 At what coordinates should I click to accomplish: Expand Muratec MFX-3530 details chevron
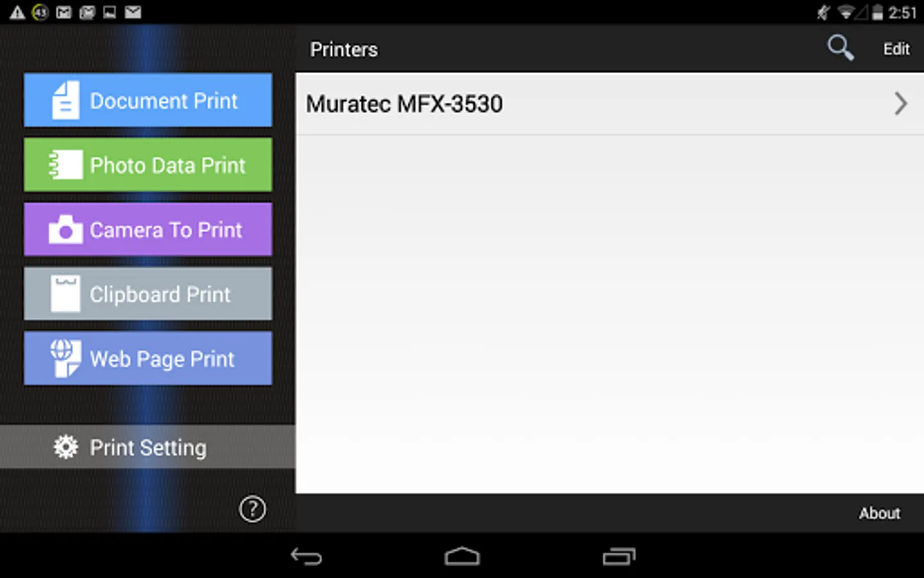click(901, 103)
